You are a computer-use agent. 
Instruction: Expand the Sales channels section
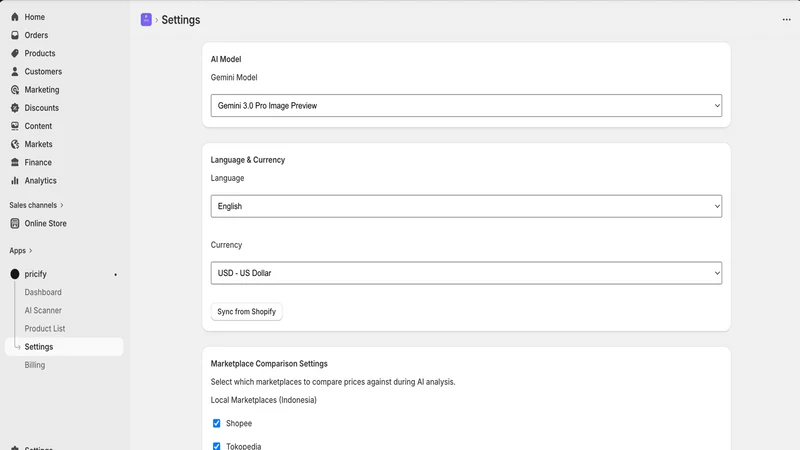point(36,205)
